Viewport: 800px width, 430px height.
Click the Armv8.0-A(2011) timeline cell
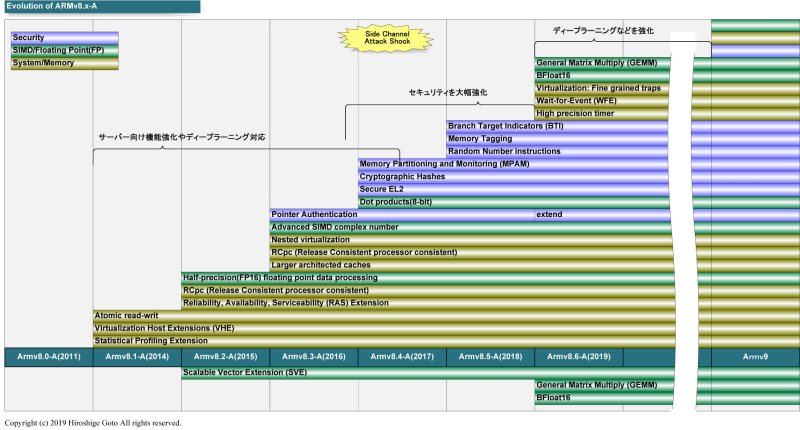49,357
